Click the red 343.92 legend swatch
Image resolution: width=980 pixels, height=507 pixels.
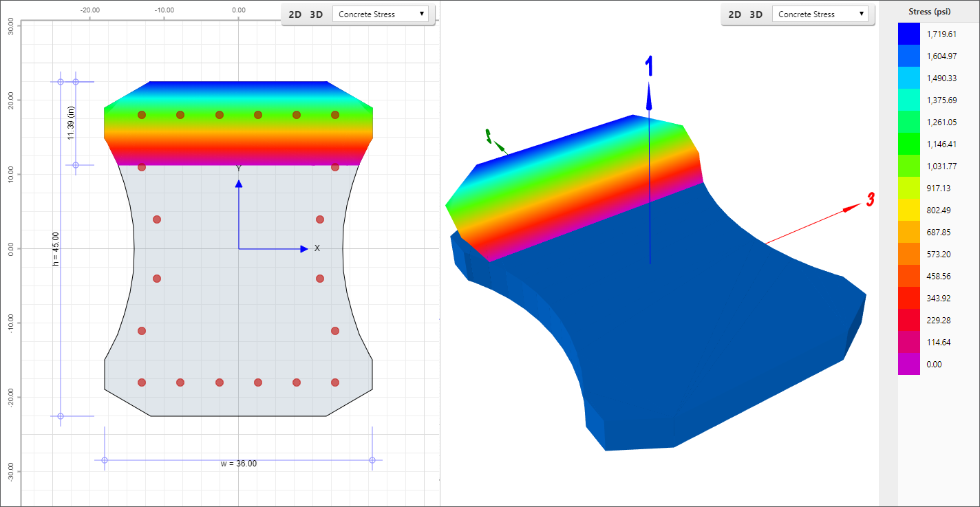point(909,298)
